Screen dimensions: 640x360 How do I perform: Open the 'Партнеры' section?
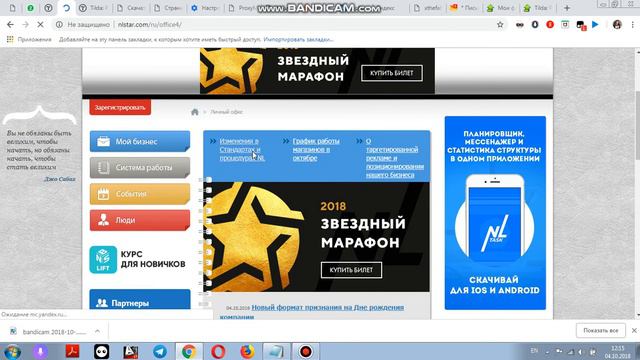[140, 300]
